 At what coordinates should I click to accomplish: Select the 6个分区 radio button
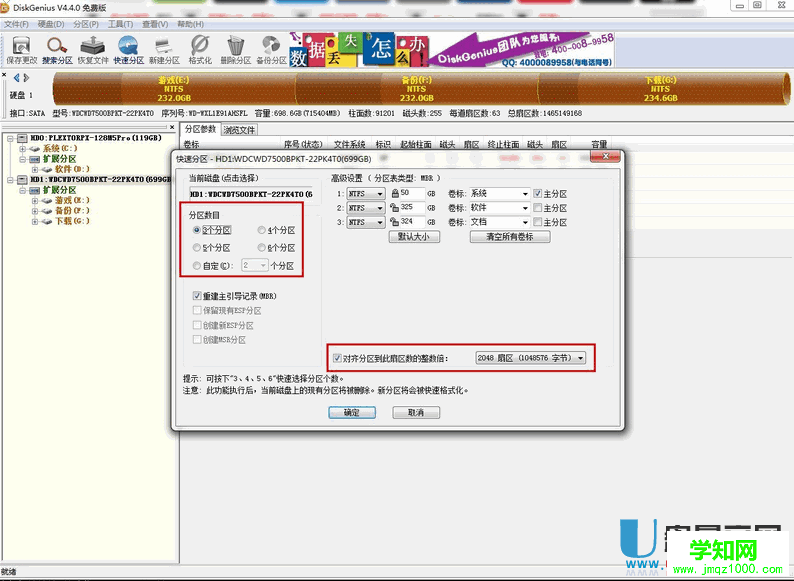click(x=261, y=248)
